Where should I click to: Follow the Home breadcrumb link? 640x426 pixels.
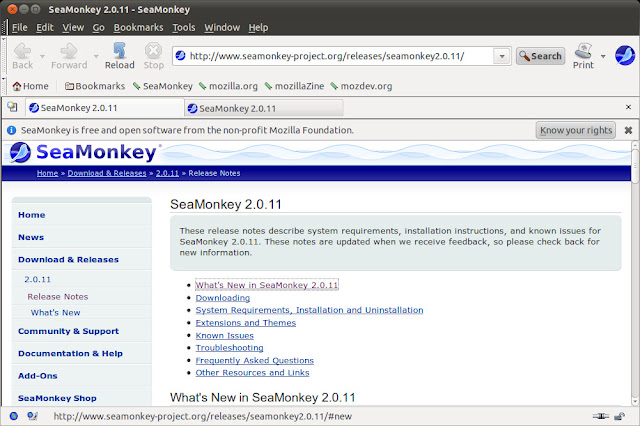click(x=47, y=173)
